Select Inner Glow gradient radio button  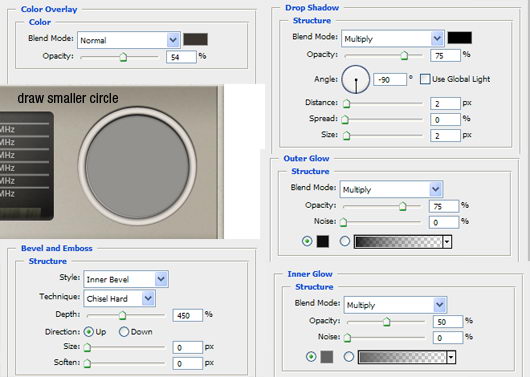pos(349,357)
